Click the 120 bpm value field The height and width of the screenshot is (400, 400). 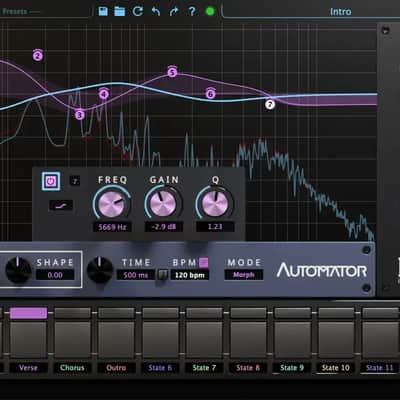click(x=189, y=275)
